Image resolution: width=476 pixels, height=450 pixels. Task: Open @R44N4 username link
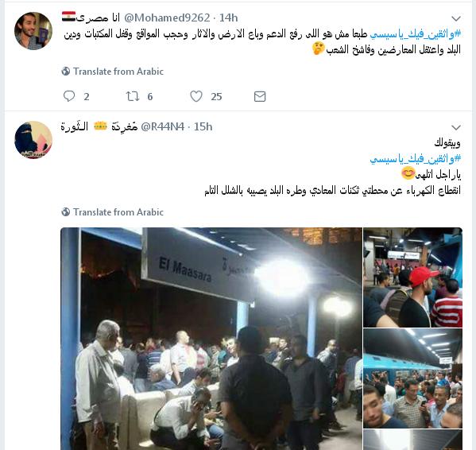[x=163, y=126]
